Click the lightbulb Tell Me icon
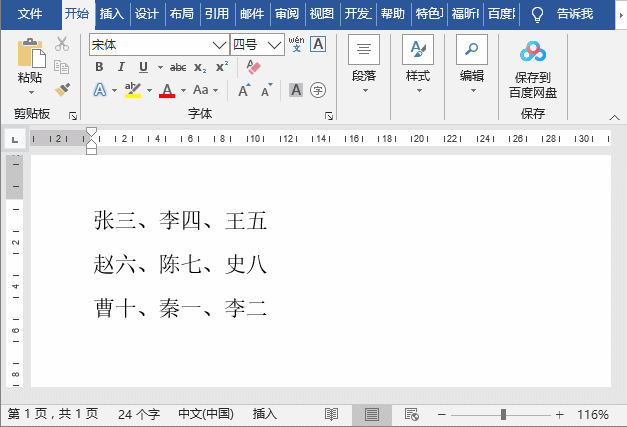Image resolution: width=627 pixels, height=427 pixels. [537, 14]
